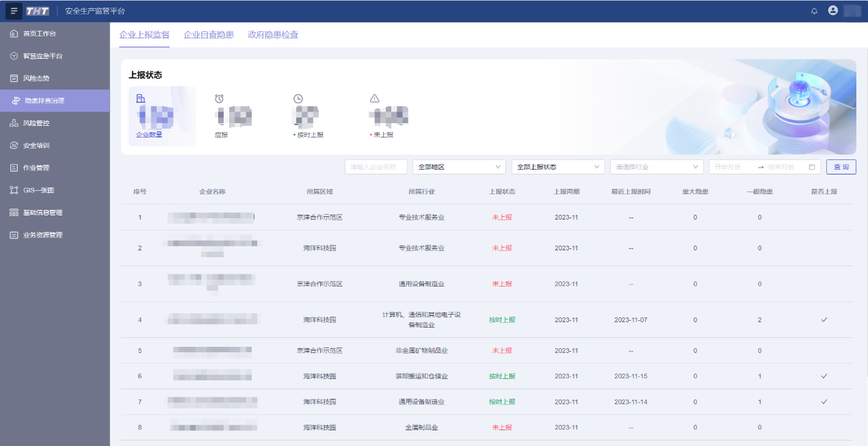The image size is (868, 446).
Task: Go to 风险态势 sidebar item
Action: coord(36,79)
